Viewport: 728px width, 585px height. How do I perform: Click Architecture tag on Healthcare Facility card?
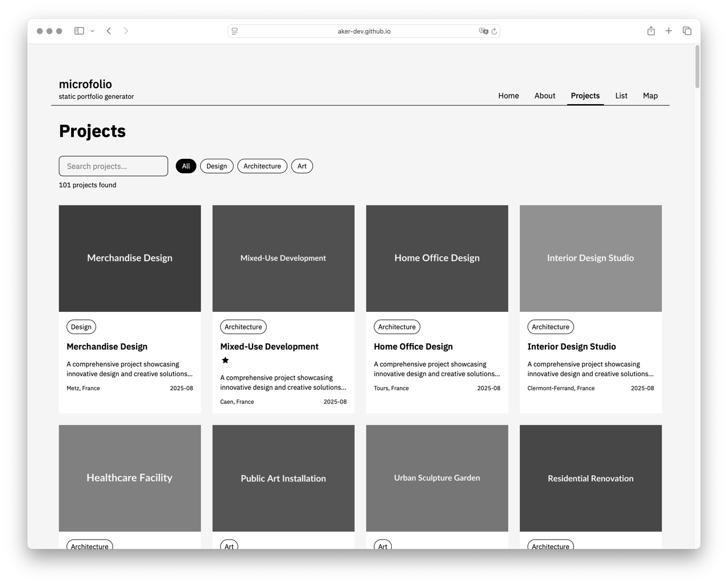click(90, 545)
